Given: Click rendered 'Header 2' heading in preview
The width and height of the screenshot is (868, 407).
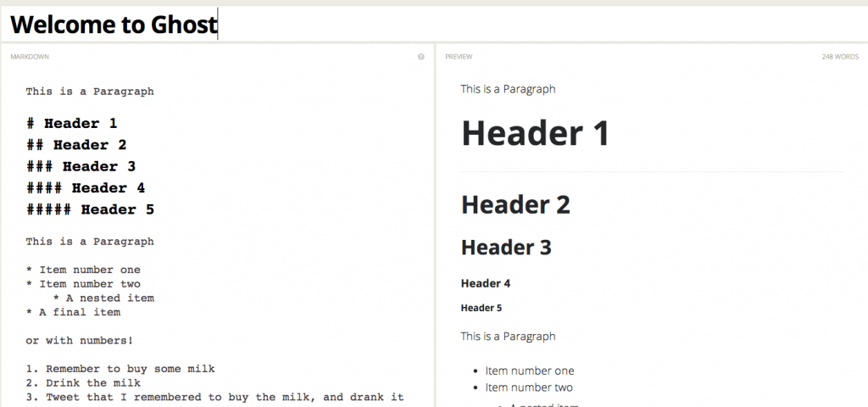Looking at the screenshot, I should pos(515,205).
